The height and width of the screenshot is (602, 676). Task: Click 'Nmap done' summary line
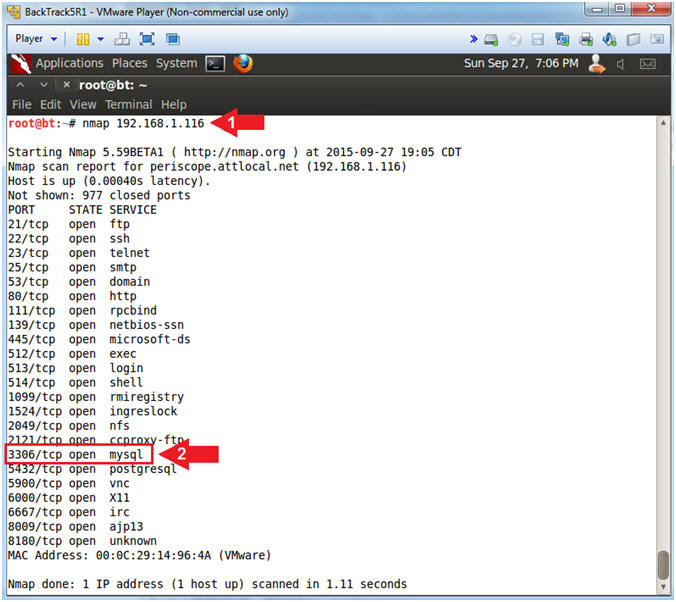click(207, 584)
